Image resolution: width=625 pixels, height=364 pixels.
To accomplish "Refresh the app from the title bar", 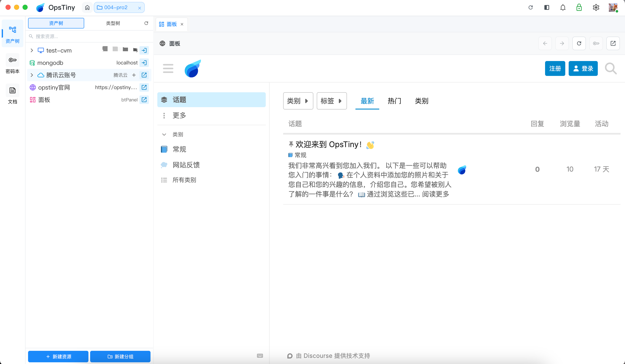I will coord(531,7).
